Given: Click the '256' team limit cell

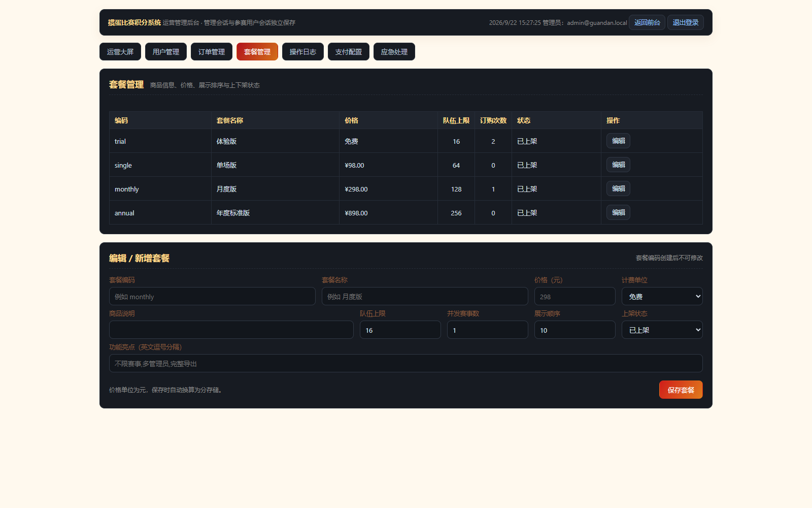Looking at the screenshot, I should point(456,213).
